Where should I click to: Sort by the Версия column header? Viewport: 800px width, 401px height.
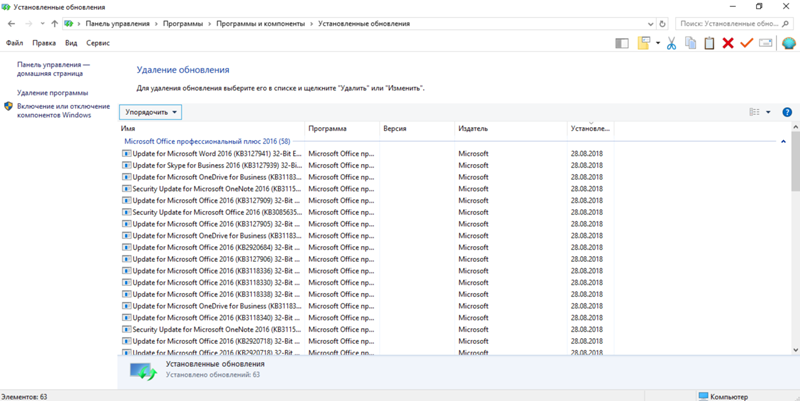[417, 129]
